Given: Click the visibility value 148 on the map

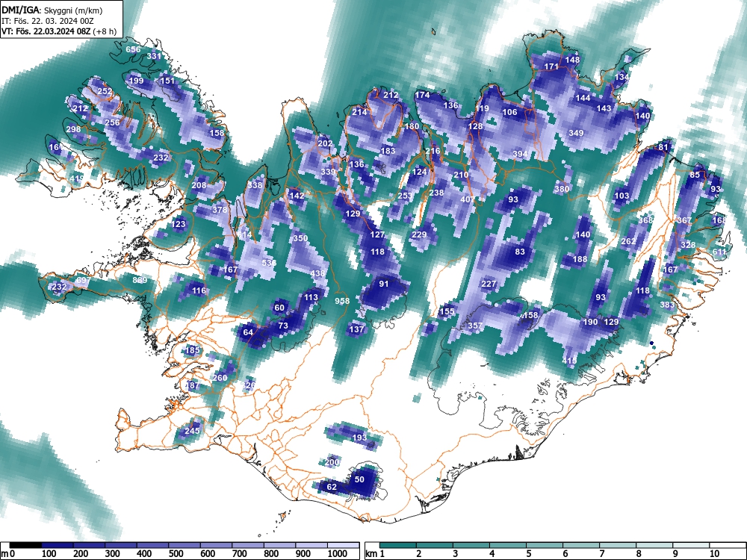Looking at the screenshot, I should 573,60.
